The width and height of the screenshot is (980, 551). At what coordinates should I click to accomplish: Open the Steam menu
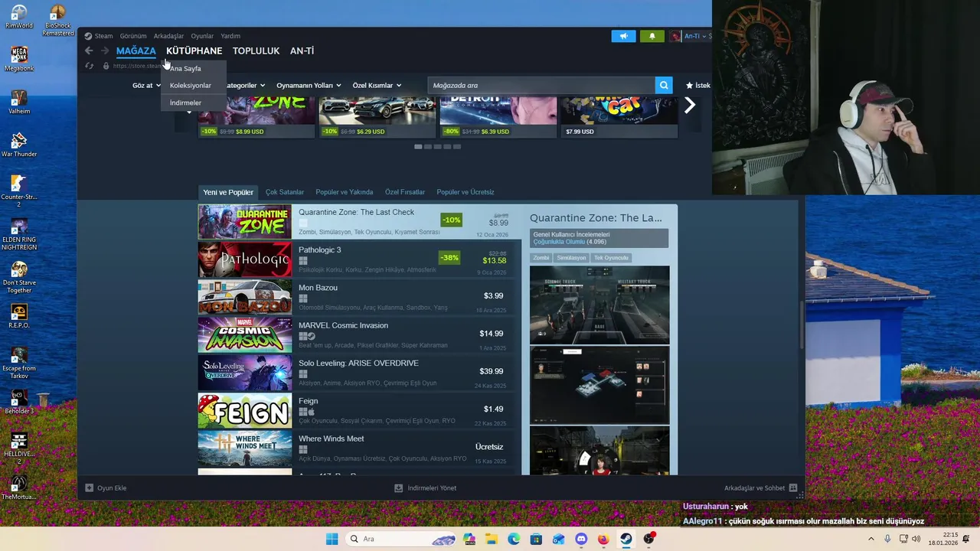(x=99, y=36)
